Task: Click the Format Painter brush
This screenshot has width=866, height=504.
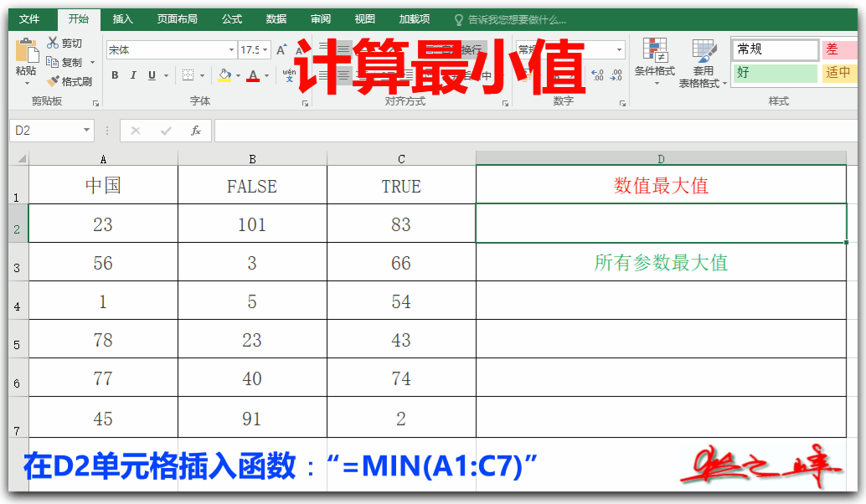Action: (x=53, y=81)
